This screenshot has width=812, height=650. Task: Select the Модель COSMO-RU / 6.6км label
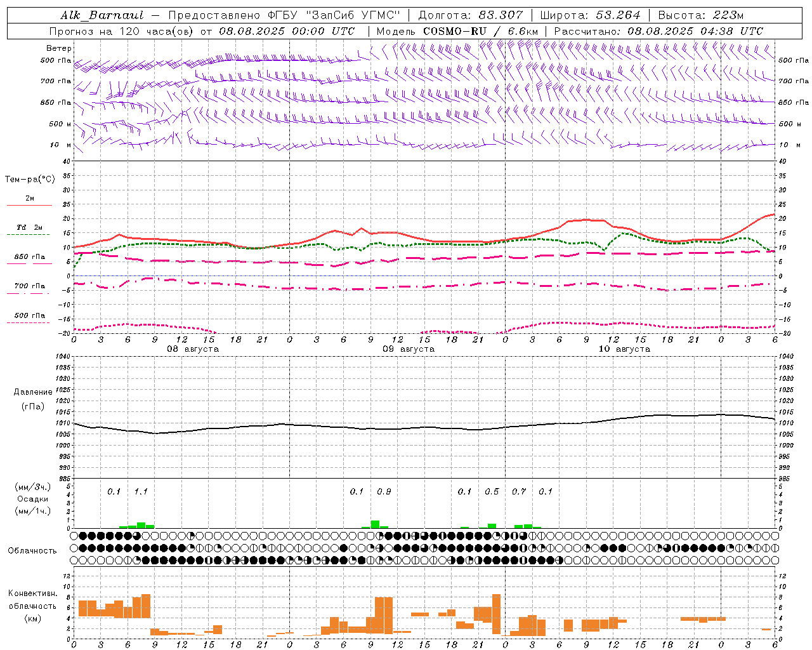tap(457, 31)
